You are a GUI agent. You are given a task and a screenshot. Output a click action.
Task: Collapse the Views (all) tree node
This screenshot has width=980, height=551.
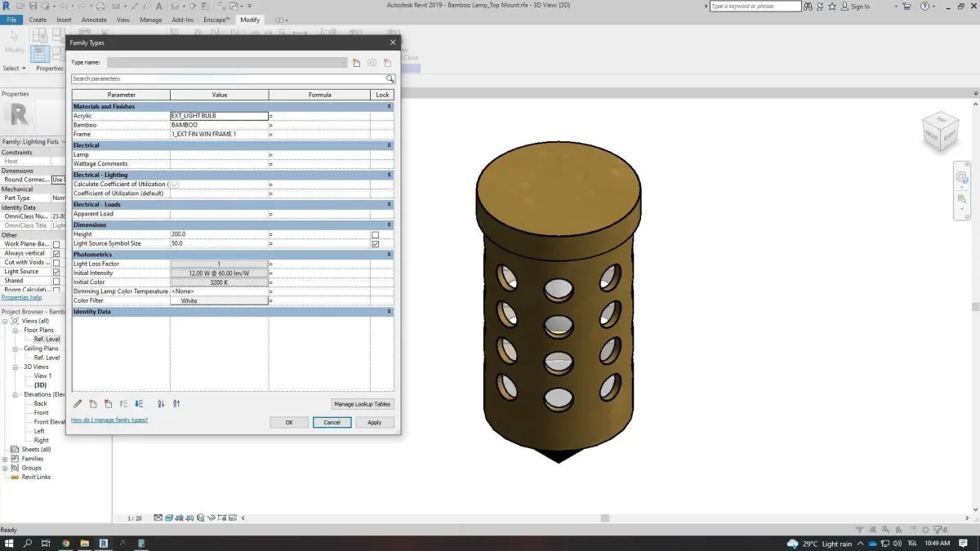pos(5,321)
